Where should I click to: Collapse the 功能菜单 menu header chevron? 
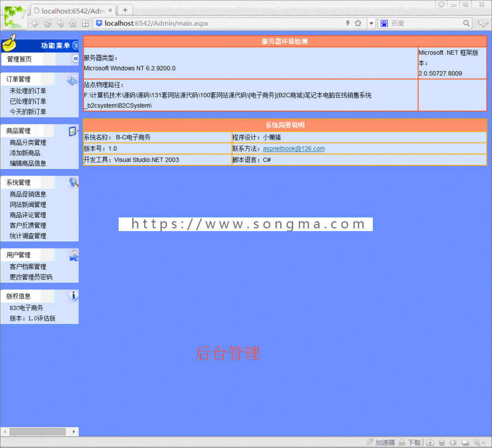pos(75,45)
